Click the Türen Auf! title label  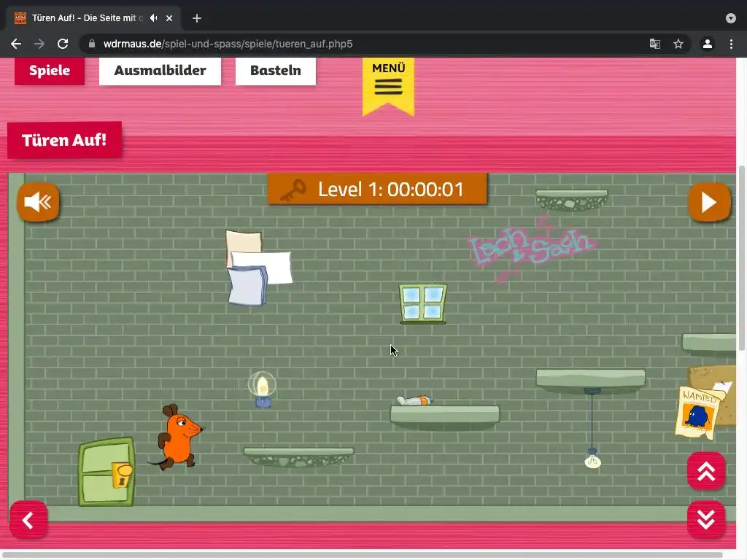pos(64,140)
